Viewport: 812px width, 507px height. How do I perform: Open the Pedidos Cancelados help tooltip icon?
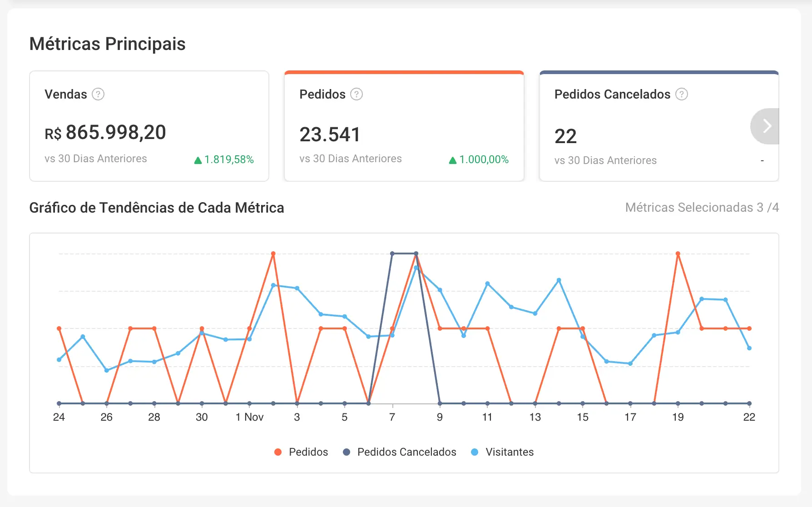coord(681,94)
